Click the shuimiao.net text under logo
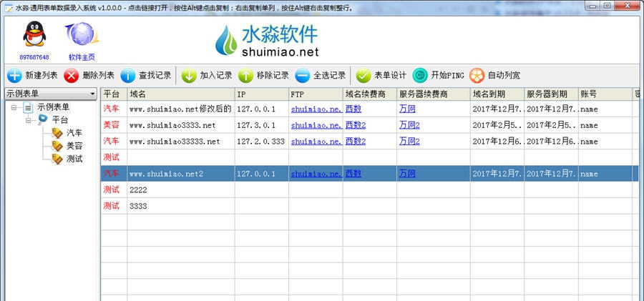The height and width of the screenshot is (301, 644). 280,51
